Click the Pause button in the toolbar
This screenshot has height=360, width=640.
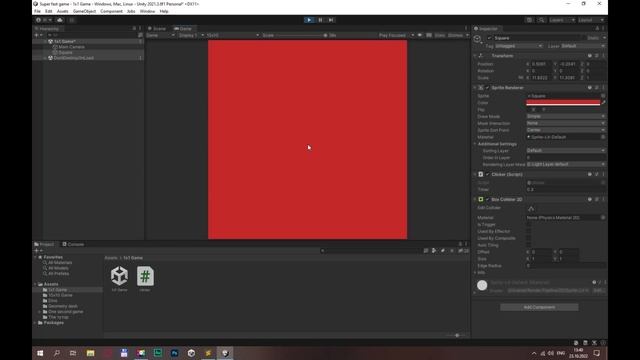(x=320, y=20)
